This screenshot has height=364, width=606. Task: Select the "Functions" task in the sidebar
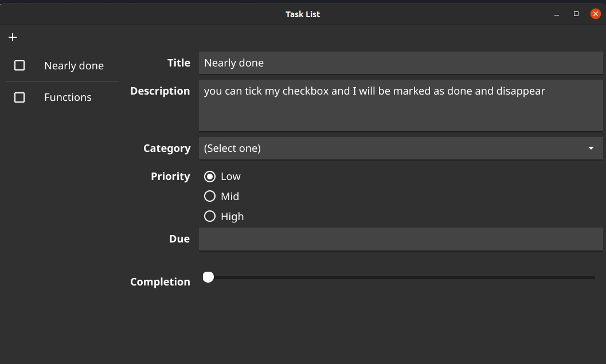[x=68, y=97]
